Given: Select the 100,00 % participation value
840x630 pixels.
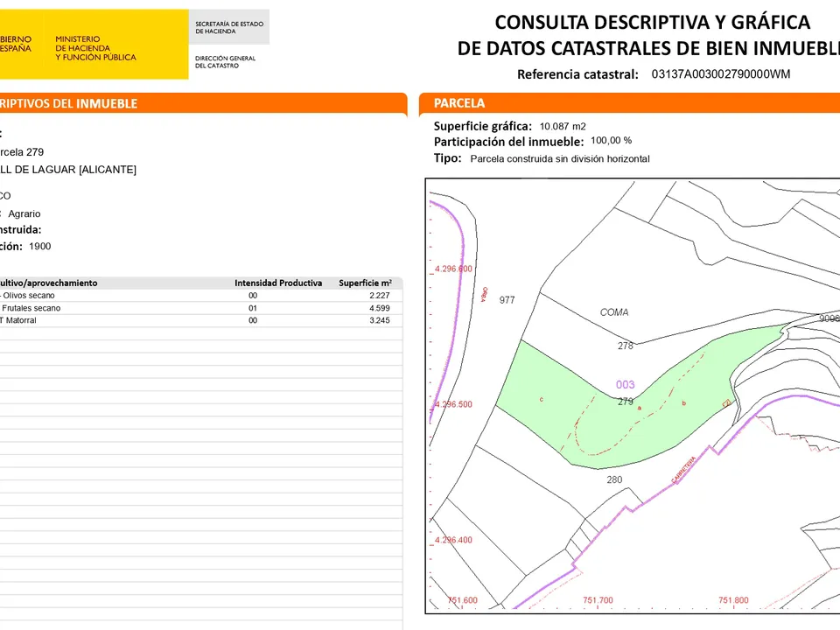Looking at the screenshot, I should click(612, 140).
